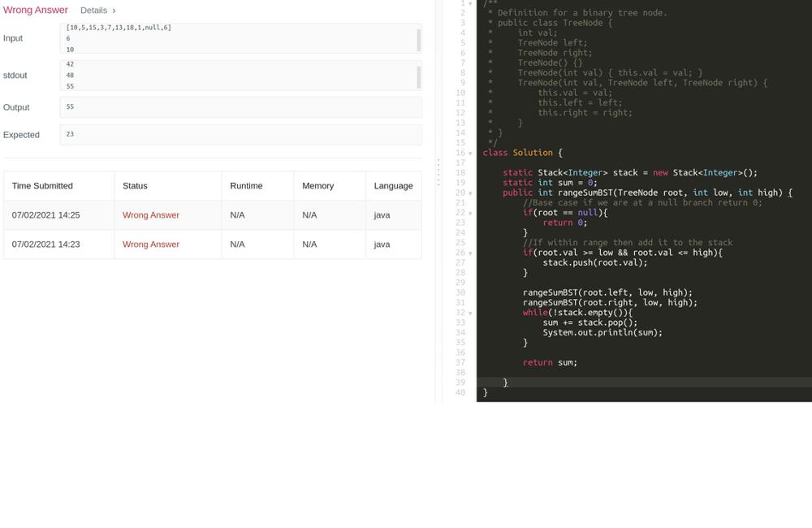812x528 pixels.
Task: Click the System.out.println(sum) code line
Action: click(603, 332)
